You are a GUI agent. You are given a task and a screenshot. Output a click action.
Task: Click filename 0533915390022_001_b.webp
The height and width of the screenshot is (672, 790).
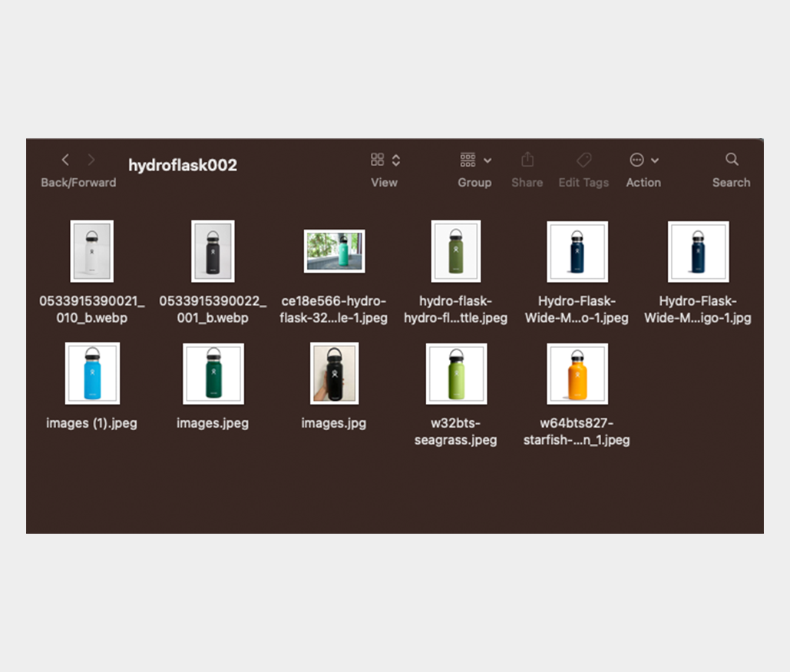click(x=213, y=310)
